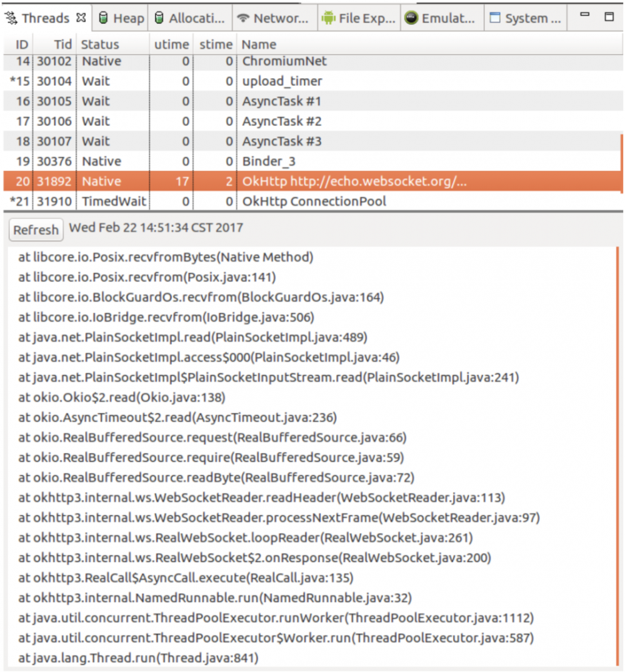
Task: Select the Heap tab database icon
Action: click(104, 18)
